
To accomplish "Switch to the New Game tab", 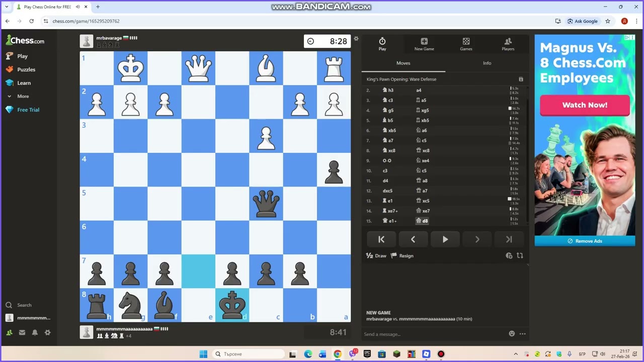I will [424, 44].
